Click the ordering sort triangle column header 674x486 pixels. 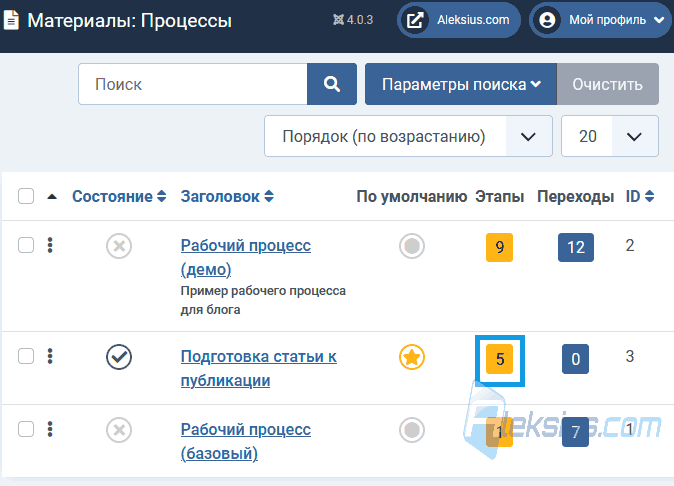(x=52, y=197)
